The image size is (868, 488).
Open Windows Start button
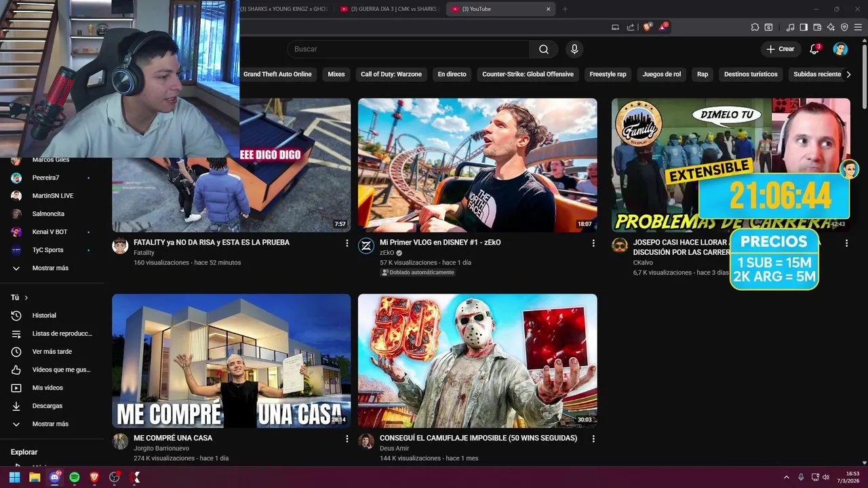point(14,477)
